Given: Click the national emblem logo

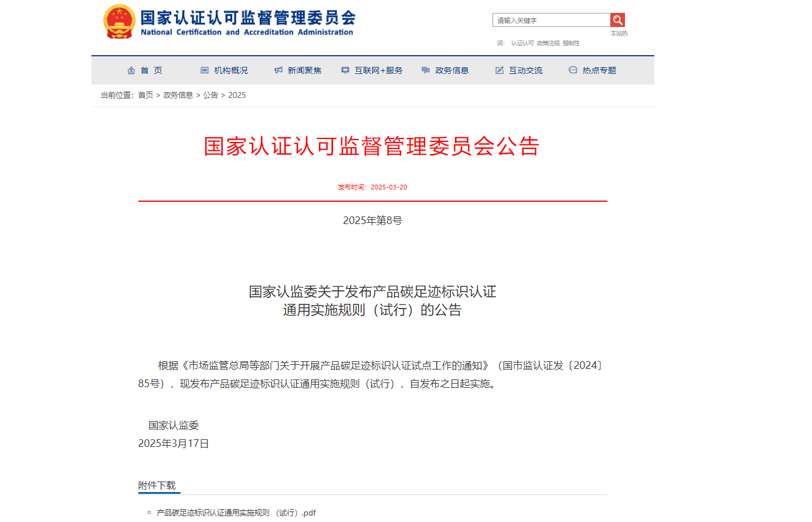Looking at the screenshot, I should pyautogui.click(x=119, y=22).
